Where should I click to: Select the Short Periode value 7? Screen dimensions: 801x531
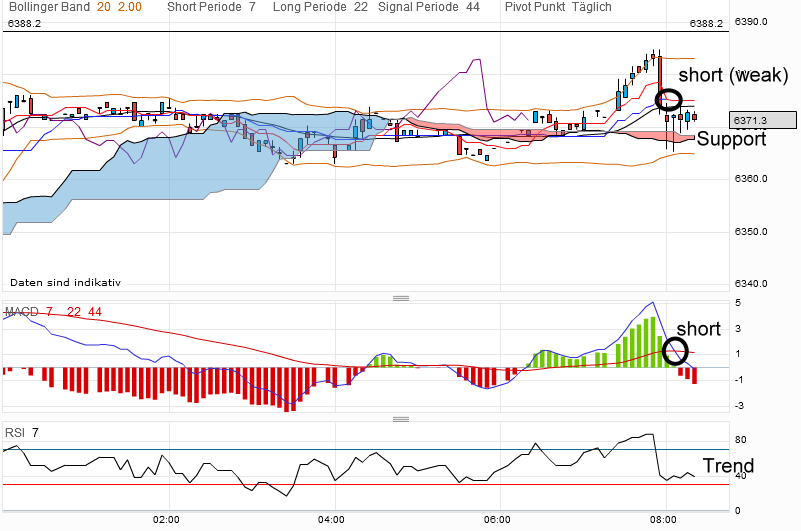click(x=252, y=7)
